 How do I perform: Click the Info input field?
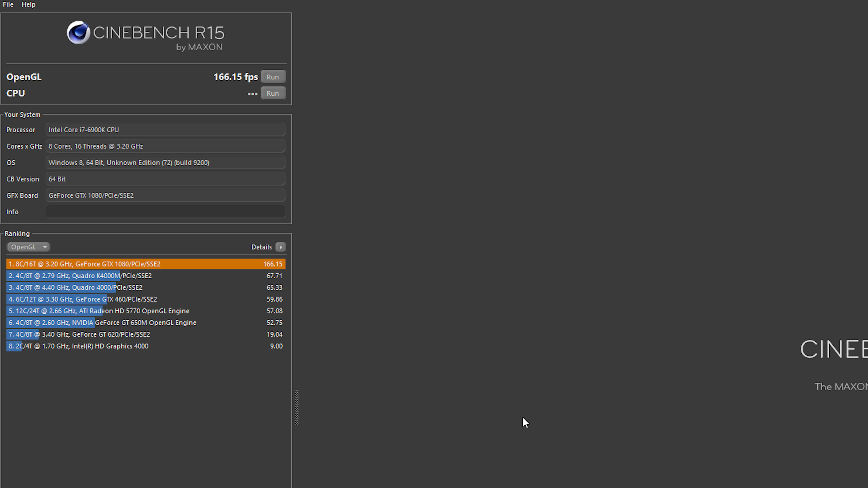tap(165, 212)
